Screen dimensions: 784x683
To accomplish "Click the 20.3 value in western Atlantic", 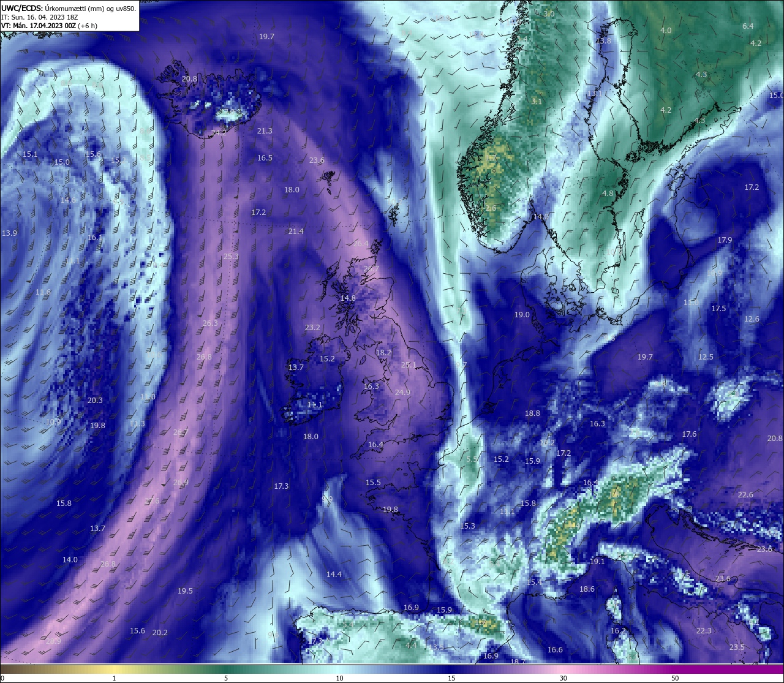I will coord(95,401).
